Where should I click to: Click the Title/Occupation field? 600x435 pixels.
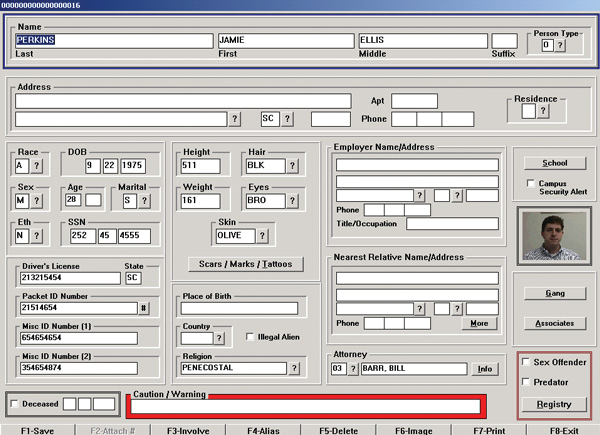[452, 224]
